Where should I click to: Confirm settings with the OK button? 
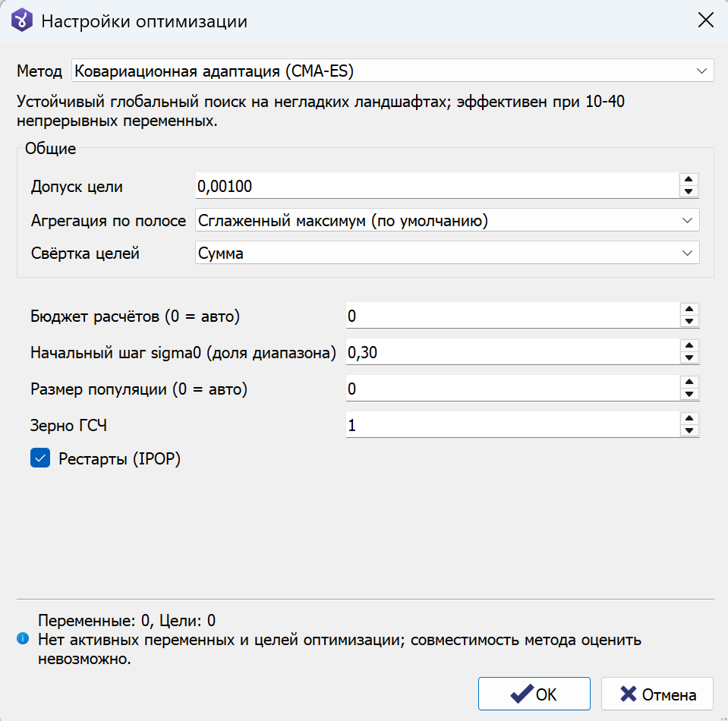[x=534, y=694]
